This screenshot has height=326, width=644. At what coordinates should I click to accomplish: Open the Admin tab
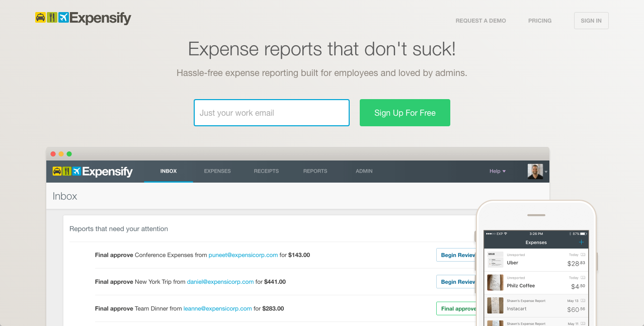click(364, 171)
